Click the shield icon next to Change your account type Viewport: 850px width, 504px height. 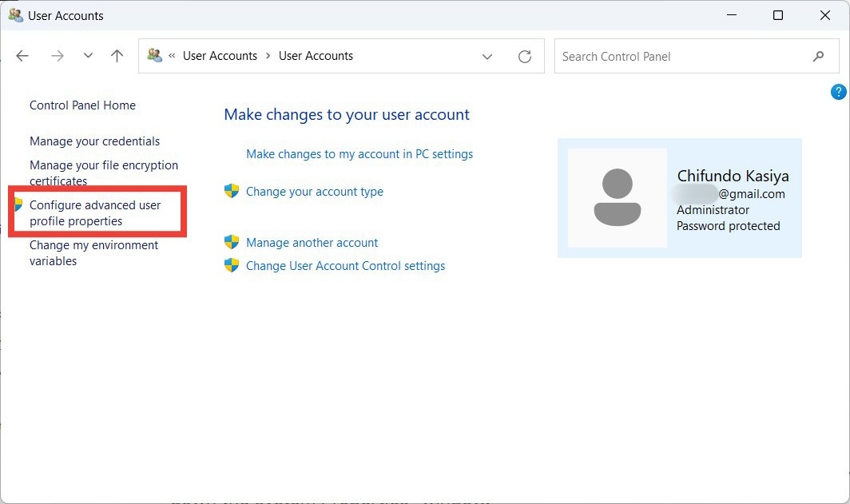point(232,191)
